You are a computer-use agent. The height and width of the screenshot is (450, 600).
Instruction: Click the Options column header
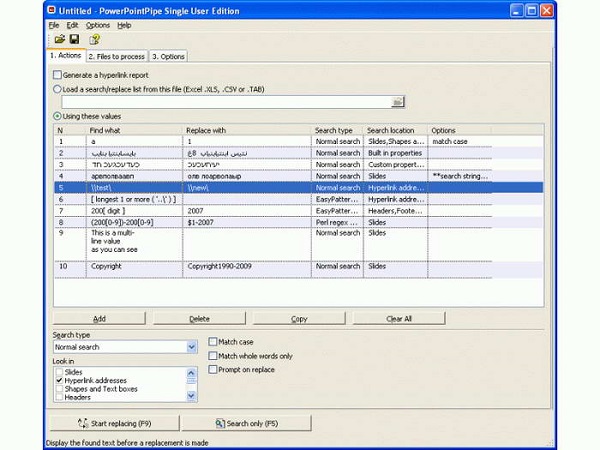click(460, 130)
